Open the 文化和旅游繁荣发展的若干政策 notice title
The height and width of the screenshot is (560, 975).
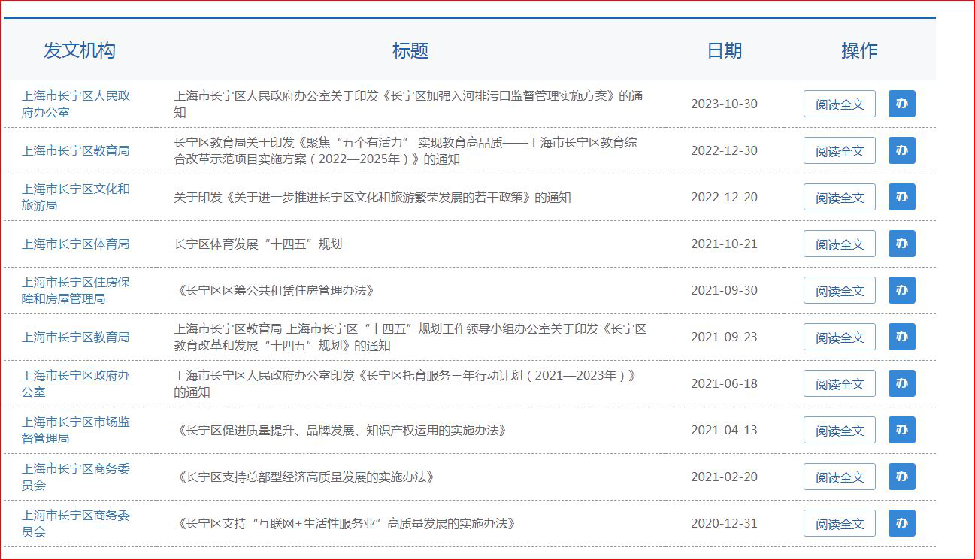coord(372,198)
